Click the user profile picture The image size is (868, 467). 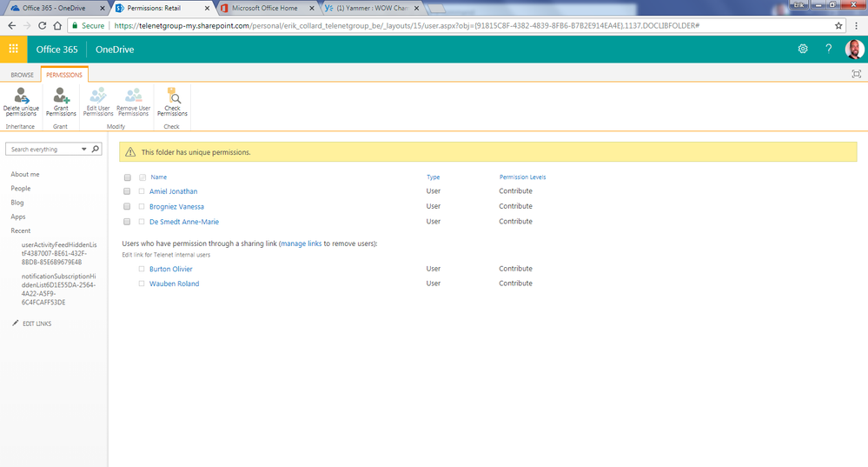(x=855, y=50)
